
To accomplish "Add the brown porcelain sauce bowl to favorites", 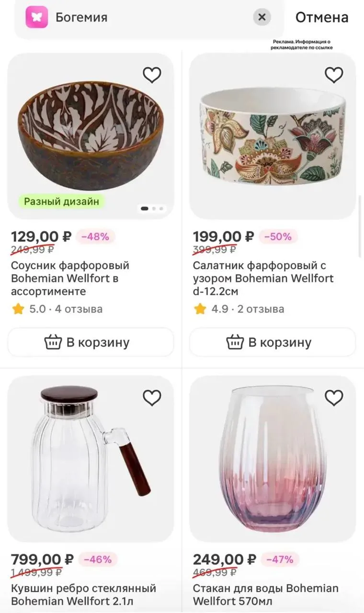I will coord(152,75).
